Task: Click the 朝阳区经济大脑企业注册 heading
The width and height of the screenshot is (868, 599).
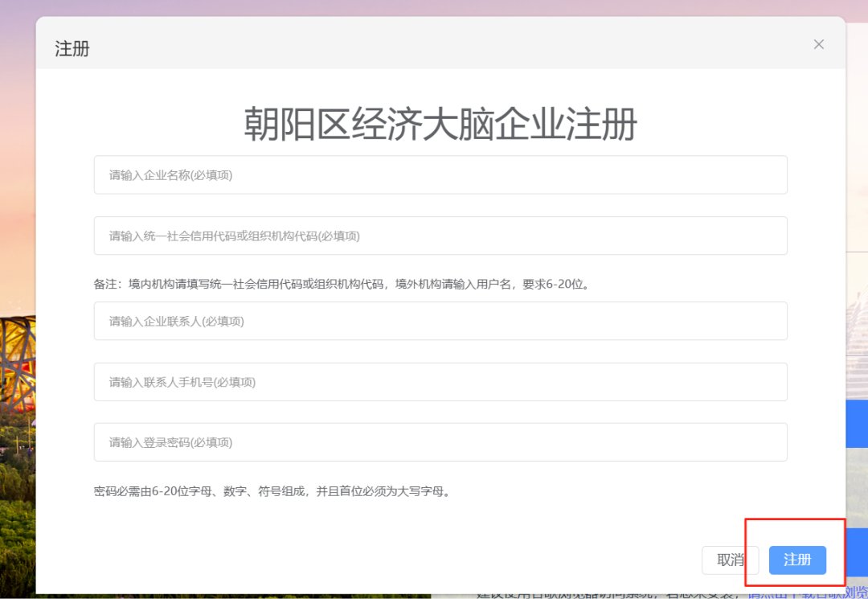Action: click(x=440, y=124)
